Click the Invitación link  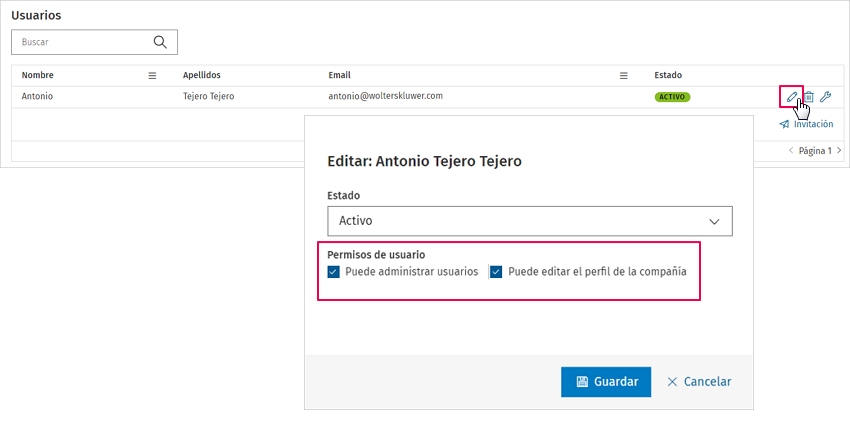click(x=806, y=124)
